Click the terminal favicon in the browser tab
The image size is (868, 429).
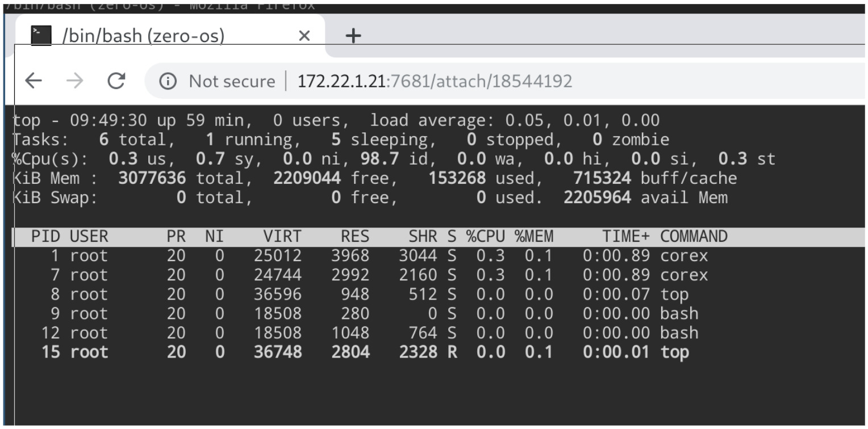pos(40,36)
